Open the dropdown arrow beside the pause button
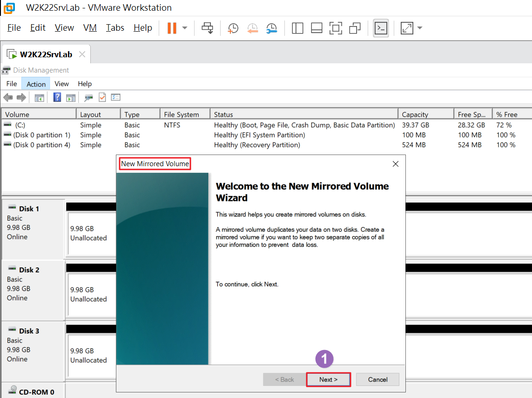Viewport: 532px width, 398px height. tap(185, 28)
